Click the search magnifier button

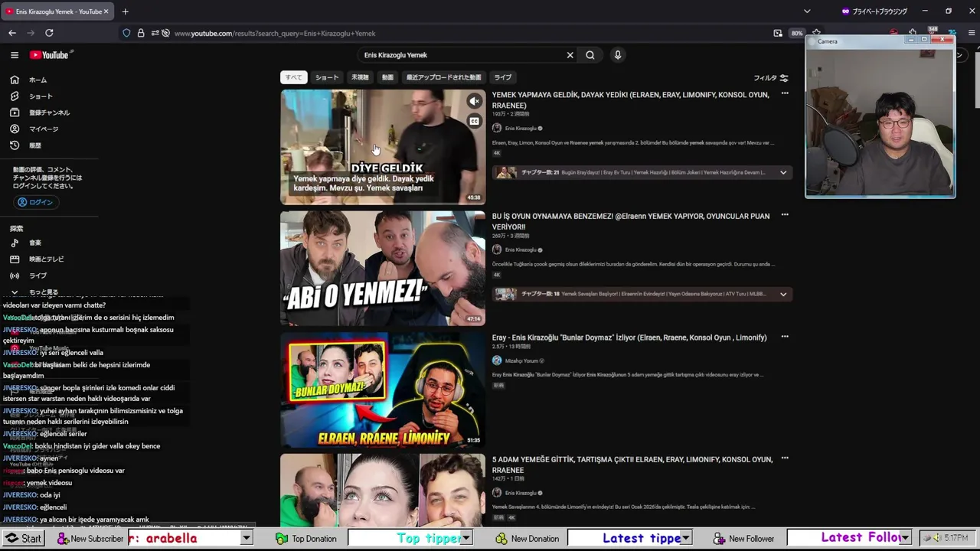590,55
